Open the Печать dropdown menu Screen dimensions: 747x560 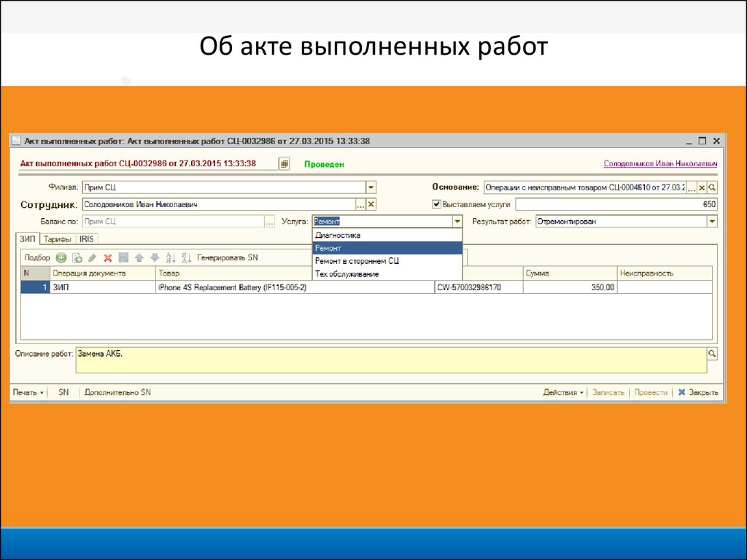point(28,392)
